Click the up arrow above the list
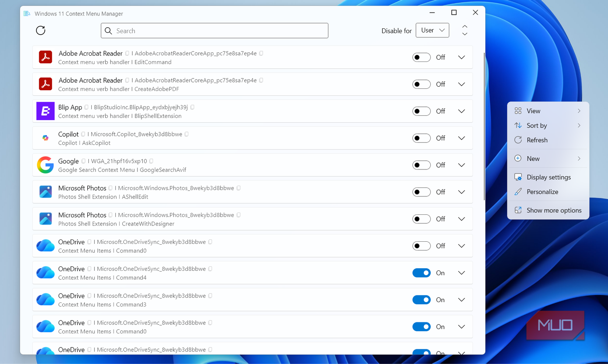The image size is (608, 364). [x=465, y=27]
